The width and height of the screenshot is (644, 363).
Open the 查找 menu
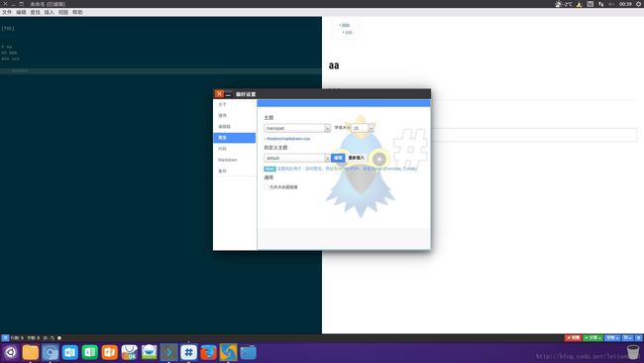point(36,12)
